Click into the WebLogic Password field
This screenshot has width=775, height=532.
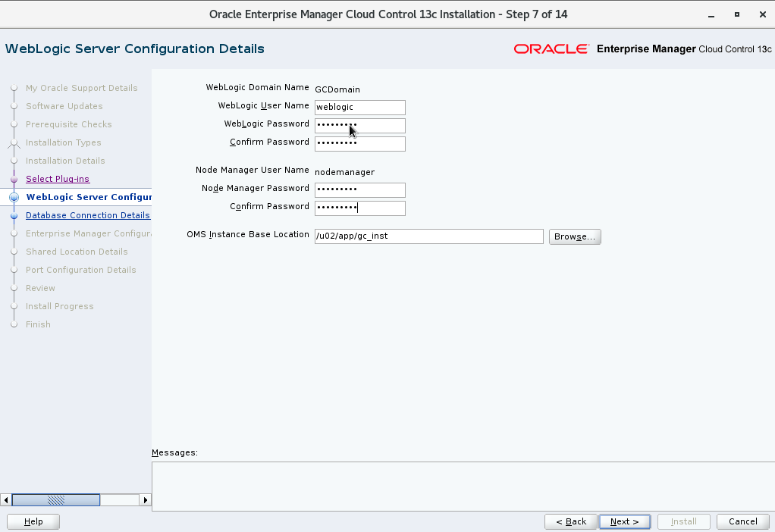pyautogui.click(x=359, y=126)
